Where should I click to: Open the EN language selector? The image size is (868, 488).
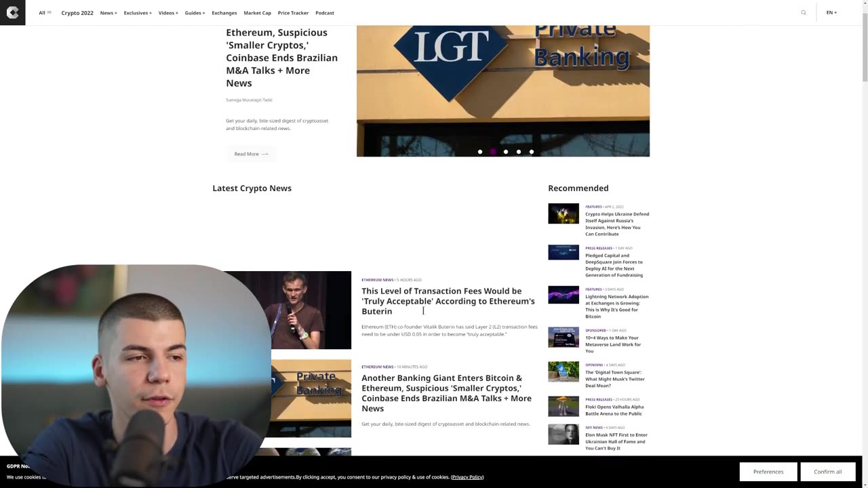[x=831, y=12]
